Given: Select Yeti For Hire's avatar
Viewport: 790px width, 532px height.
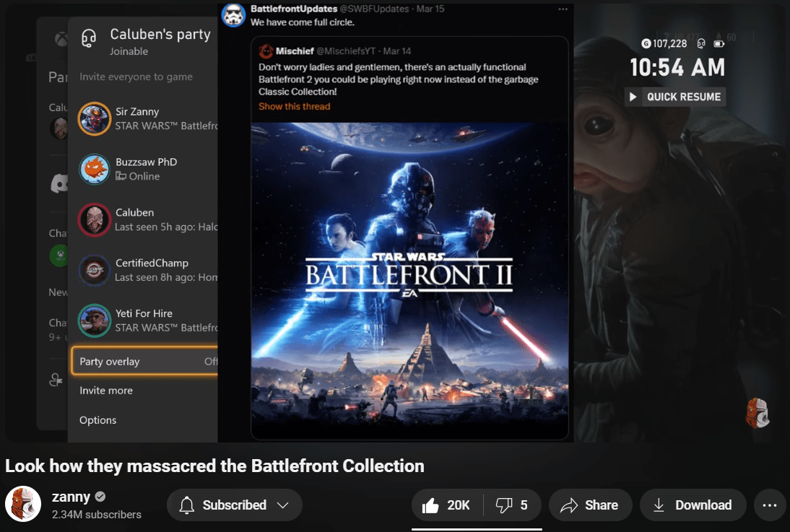Looking at the screenshot, I should click(x=94, y=320).
